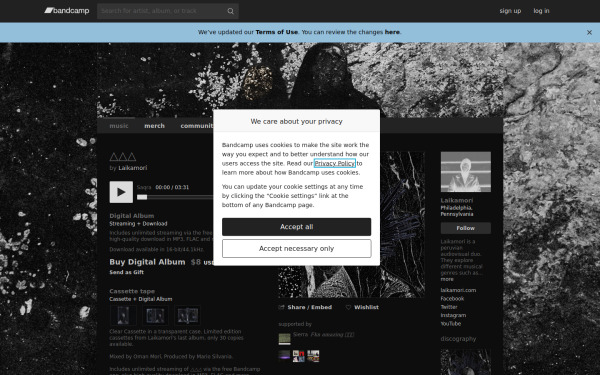Click the search magnifier icon
The height and width of the screenshot is (375, 600).
coord(230,11)
